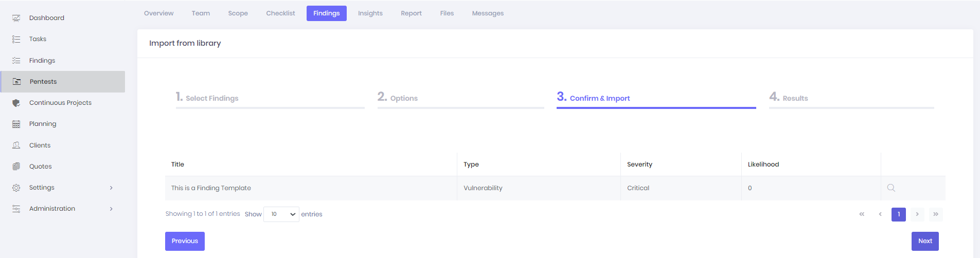Screen dimensions: 980x258
Task: Click the Dashboard icon in sidebar
Action: point(16,18)
